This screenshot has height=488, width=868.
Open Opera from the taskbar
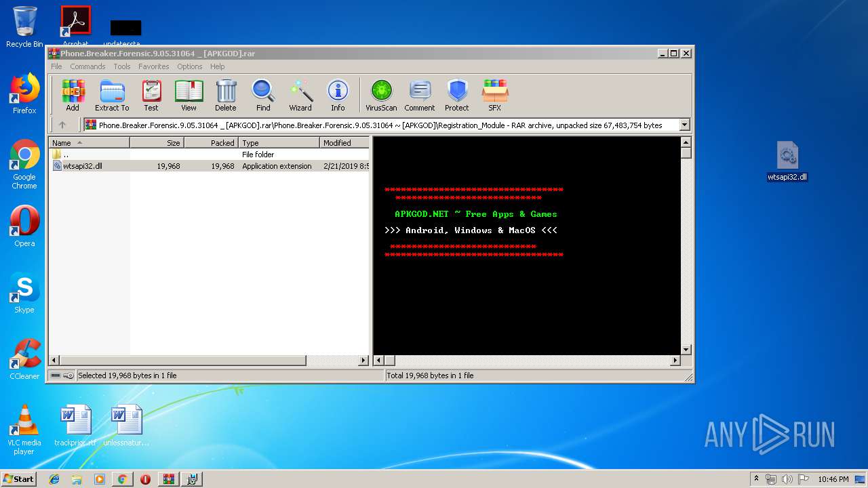click(145, 479)
